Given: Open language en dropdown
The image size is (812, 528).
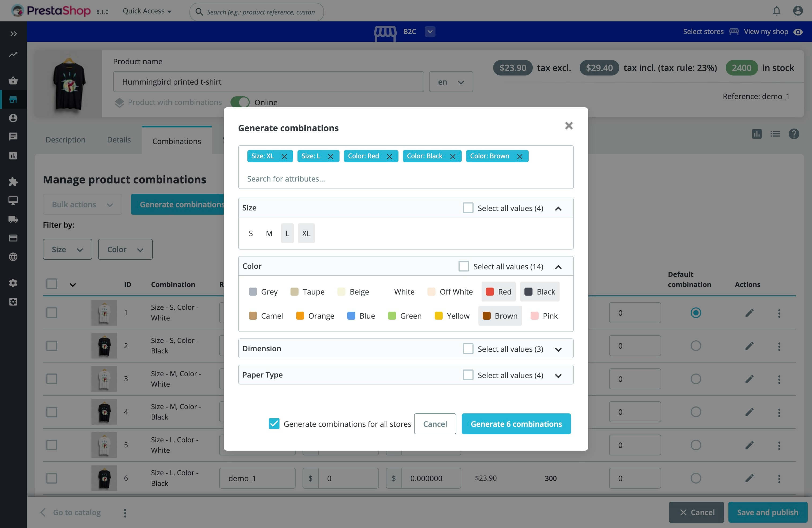Looking at the screenshot, I should point(451,82).
